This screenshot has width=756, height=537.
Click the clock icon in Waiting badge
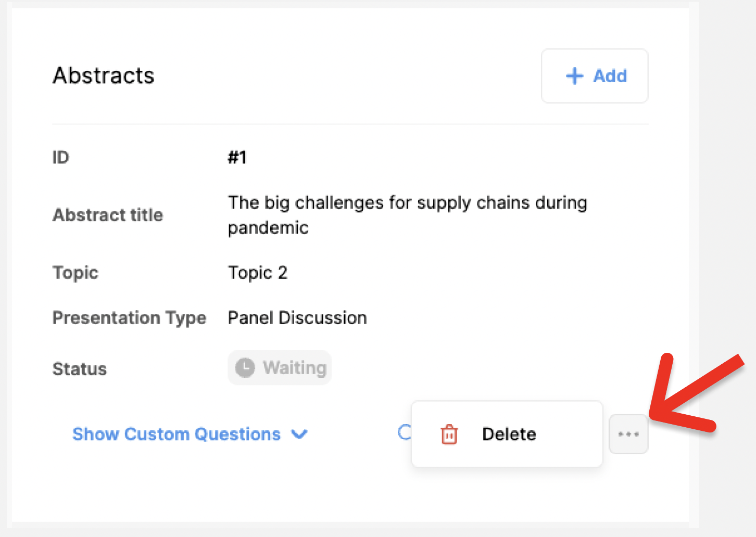[245, 368]
